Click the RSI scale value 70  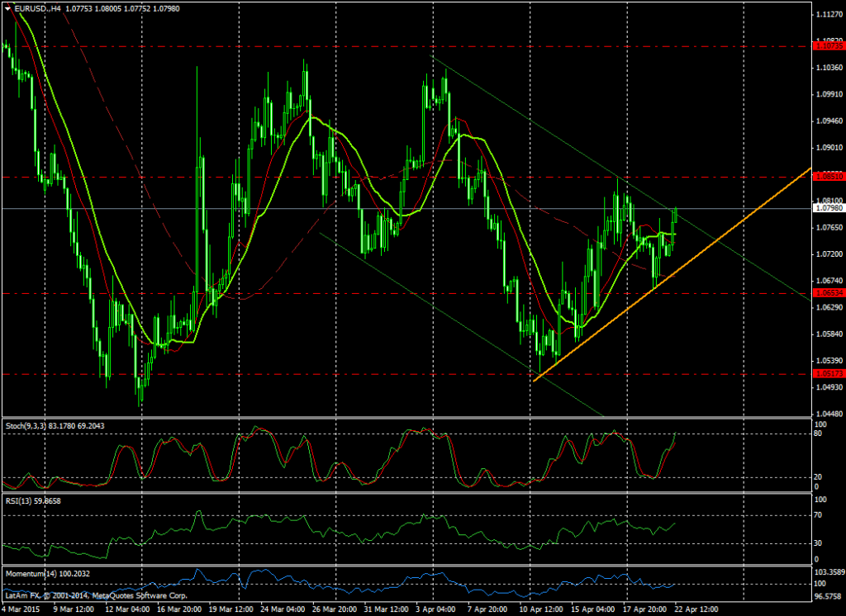coord(820,514)
